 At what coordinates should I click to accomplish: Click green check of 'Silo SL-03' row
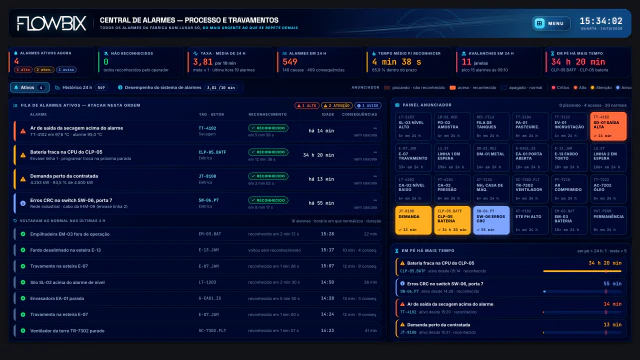pos(23,282)
